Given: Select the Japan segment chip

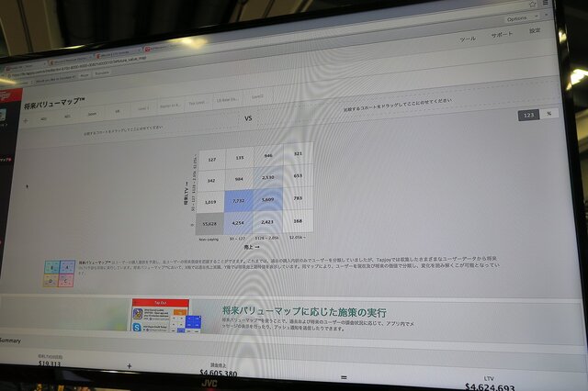Looking at the screenshot, I should pos(92,114).
